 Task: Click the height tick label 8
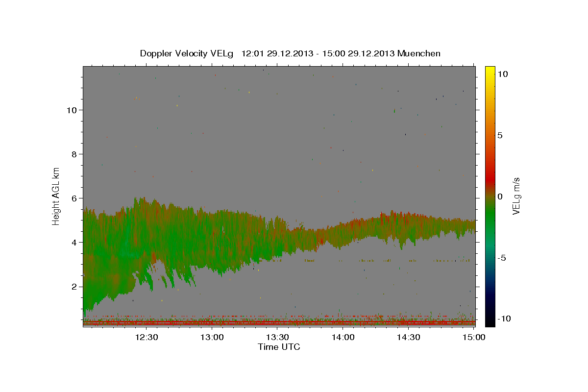(x=74, y=154)
